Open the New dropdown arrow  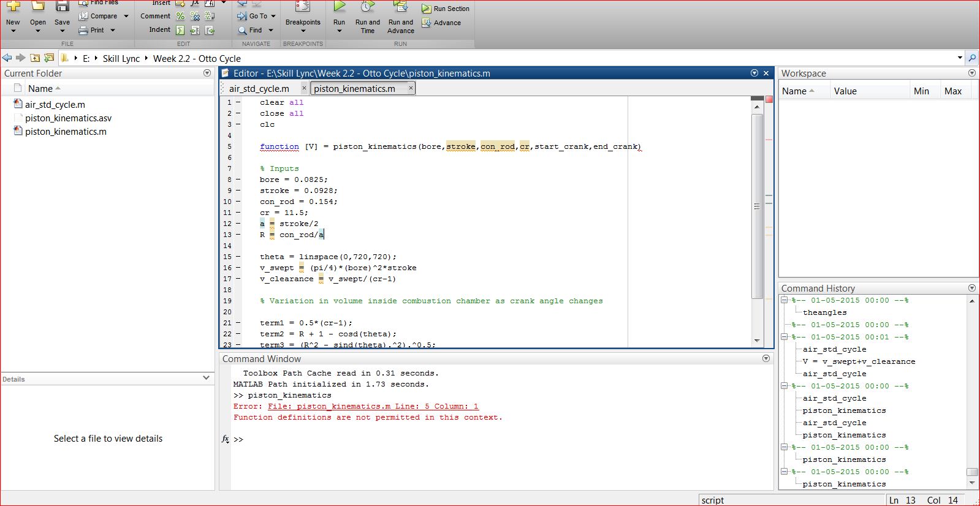(x=13, y=31)
